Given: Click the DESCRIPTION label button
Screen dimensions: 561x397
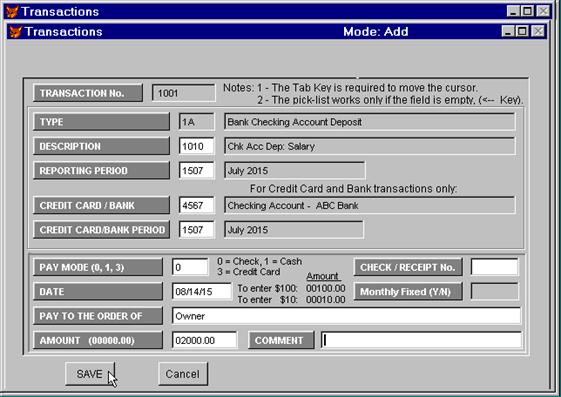Looking at the screenshot, I should [x=101, y=146].
